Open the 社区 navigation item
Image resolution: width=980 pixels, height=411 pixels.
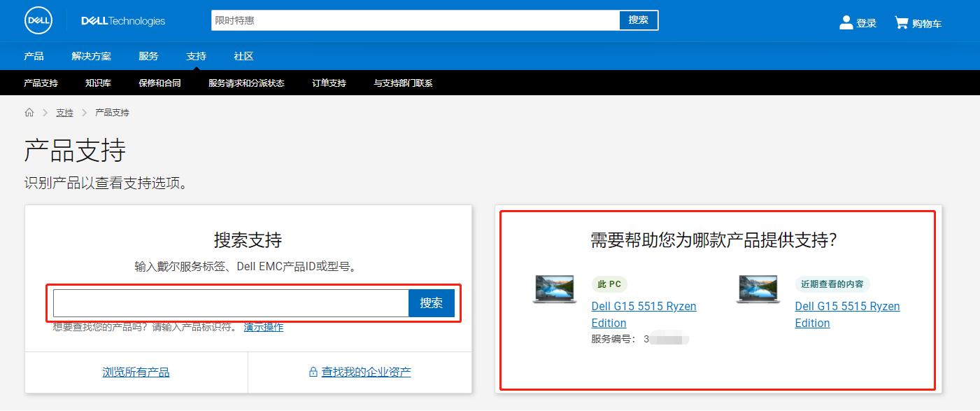click(243, 55)
